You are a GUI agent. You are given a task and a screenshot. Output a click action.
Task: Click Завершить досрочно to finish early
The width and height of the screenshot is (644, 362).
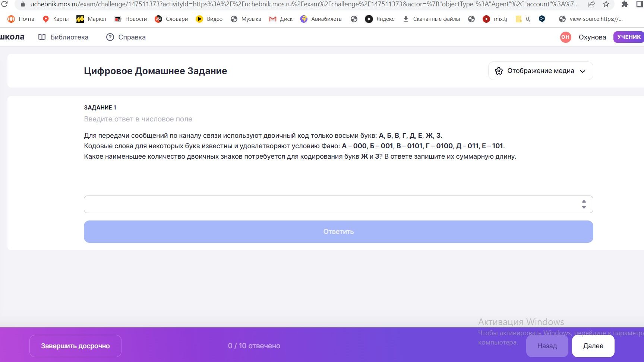(75, 346)
